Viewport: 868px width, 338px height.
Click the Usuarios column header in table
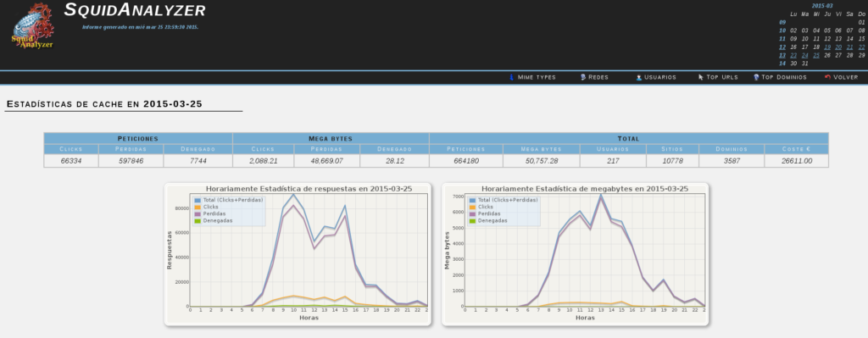coord(613,149)
